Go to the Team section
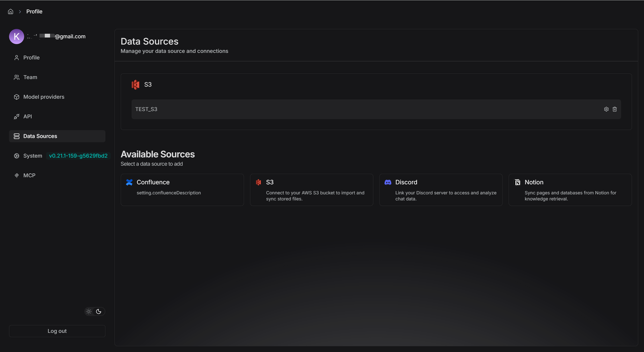This screenshot has height=352, width=644. click(30, 78)
